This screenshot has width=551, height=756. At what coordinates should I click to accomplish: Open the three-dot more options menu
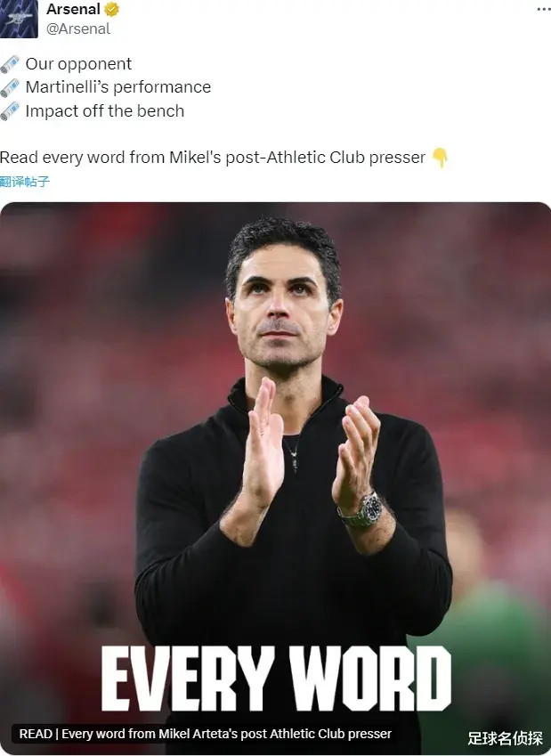(544, 10)
